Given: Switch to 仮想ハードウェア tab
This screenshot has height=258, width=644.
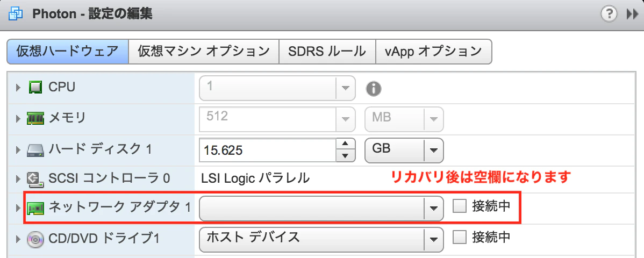Looking at the screenshot, I should [67, 52].
